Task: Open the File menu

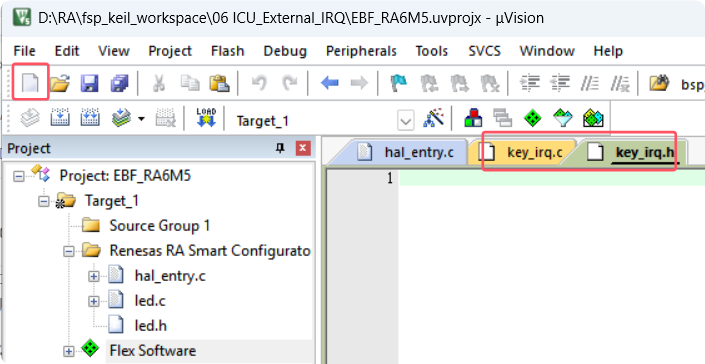Action: pos(25,51)
